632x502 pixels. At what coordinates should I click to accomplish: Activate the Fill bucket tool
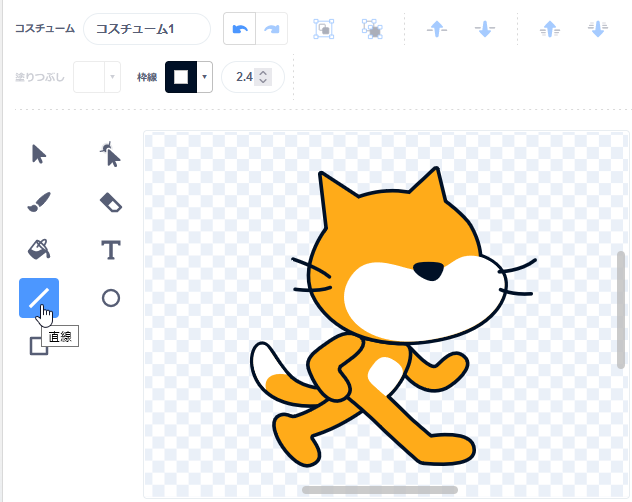point(39,249)
